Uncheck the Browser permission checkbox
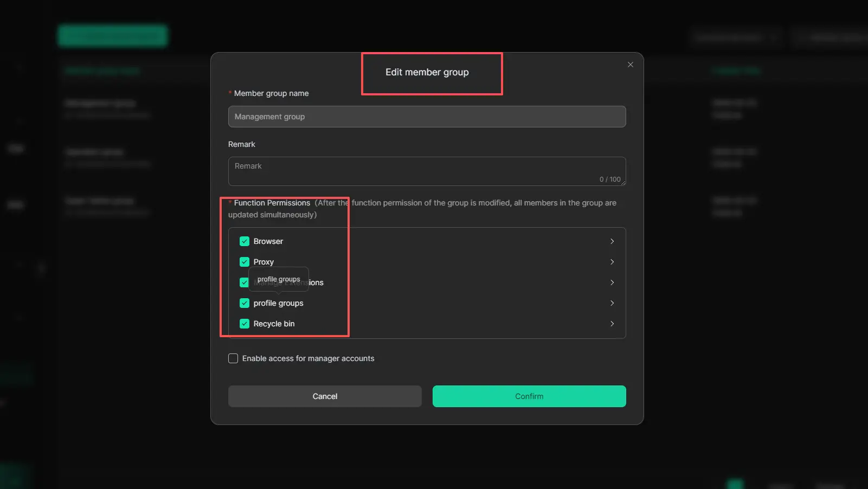 pos(245,241)
